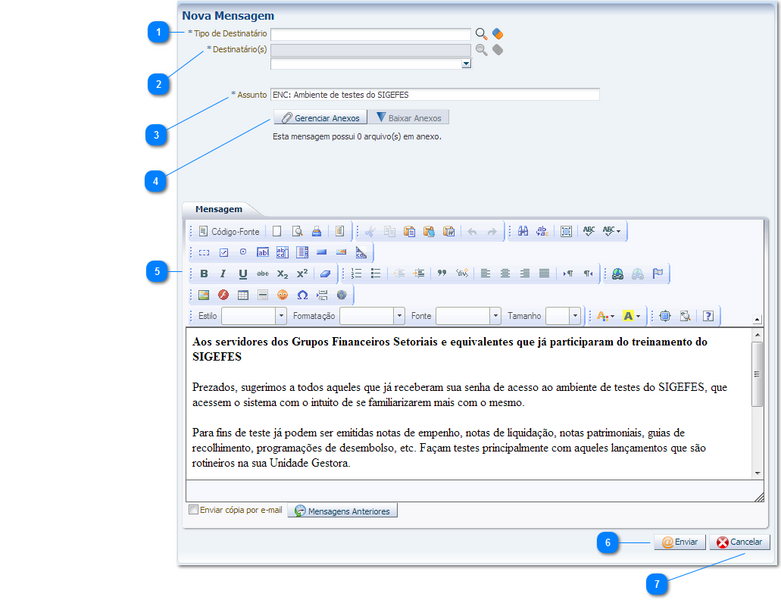
Task: Open search magnifier for Tipo de Destinatário
Action: [x=481, y=34]
